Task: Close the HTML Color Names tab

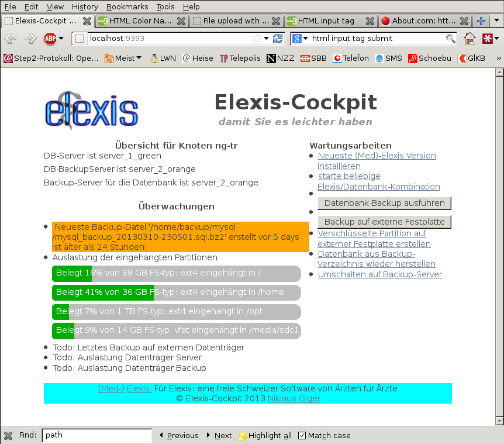Action: point(181,21)
